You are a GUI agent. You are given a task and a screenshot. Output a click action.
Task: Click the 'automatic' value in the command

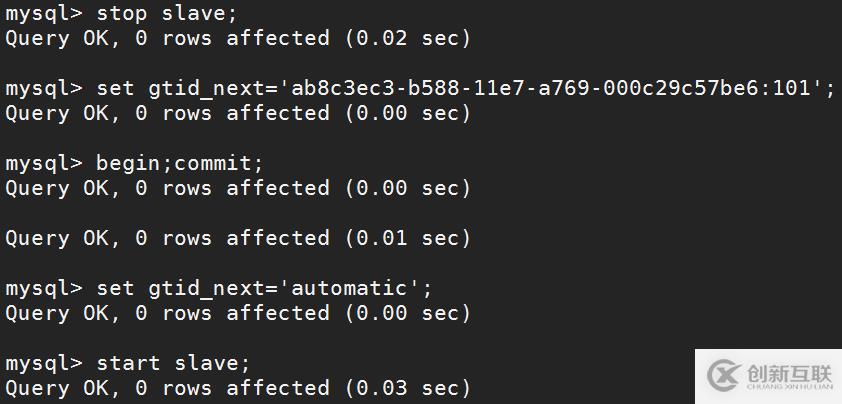coord(353,289)
